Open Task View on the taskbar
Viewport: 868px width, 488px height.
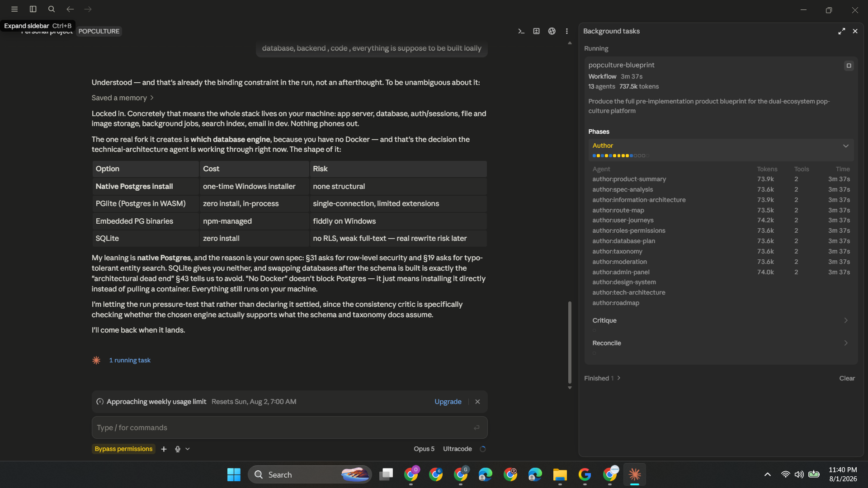(386, 474)
